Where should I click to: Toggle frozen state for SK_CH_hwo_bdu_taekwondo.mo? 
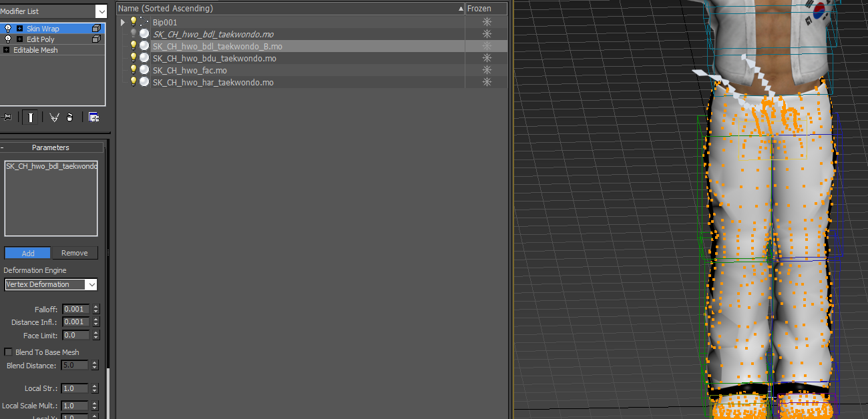487,58
